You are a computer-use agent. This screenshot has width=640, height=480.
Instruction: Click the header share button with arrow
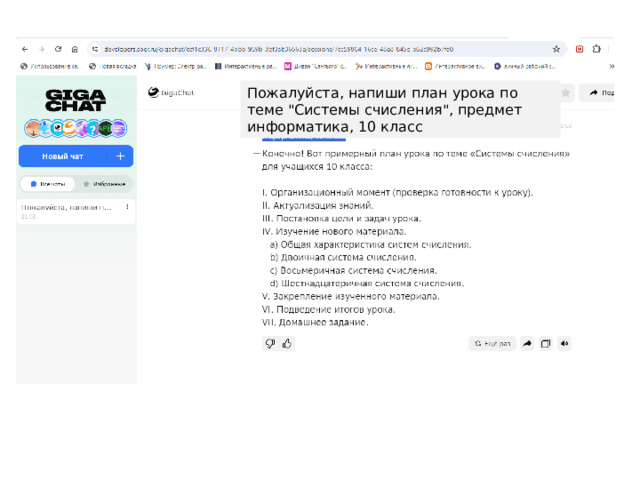click(x=598, y=93)
